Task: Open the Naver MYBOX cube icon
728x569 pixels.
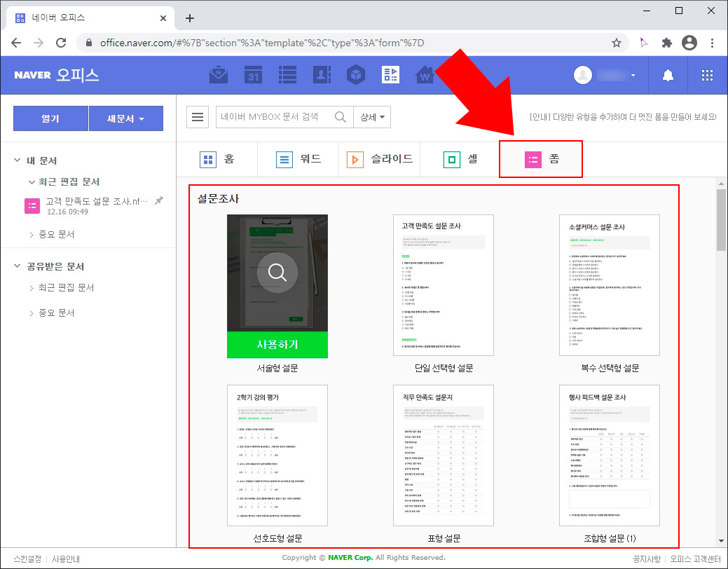Action: (356, 75)
